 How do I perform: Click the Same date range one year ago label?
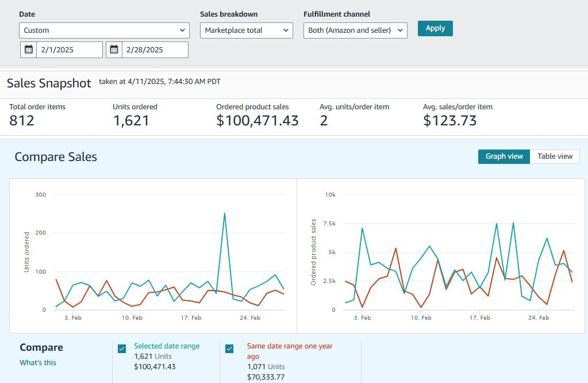coord(290,351)
